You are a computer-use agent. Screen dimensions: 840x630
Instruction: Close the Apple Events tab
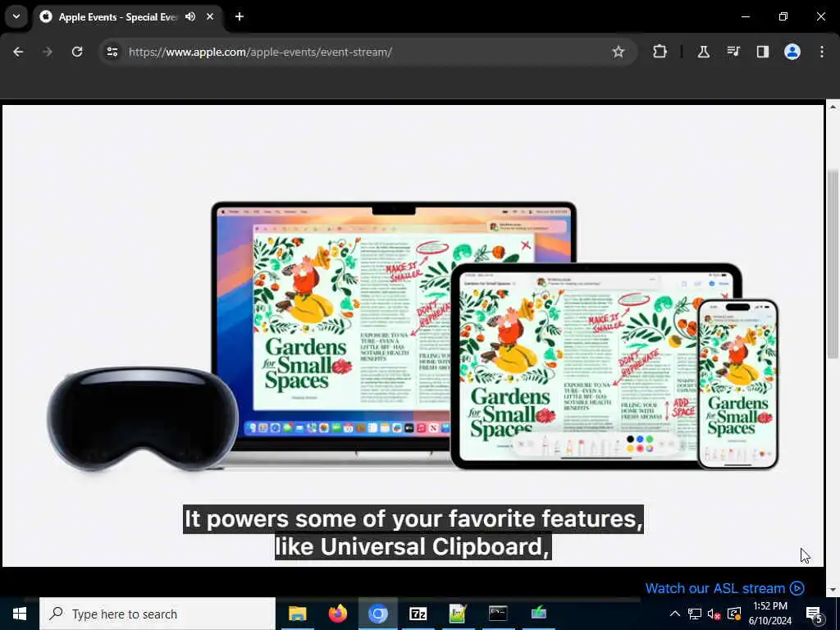(x=210, y=16)
